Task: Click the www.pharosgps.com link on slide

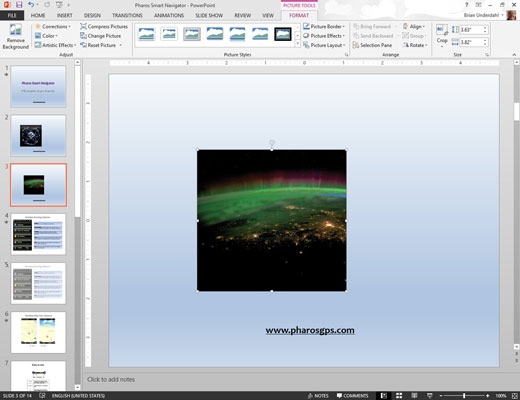Action: point(310,330)
